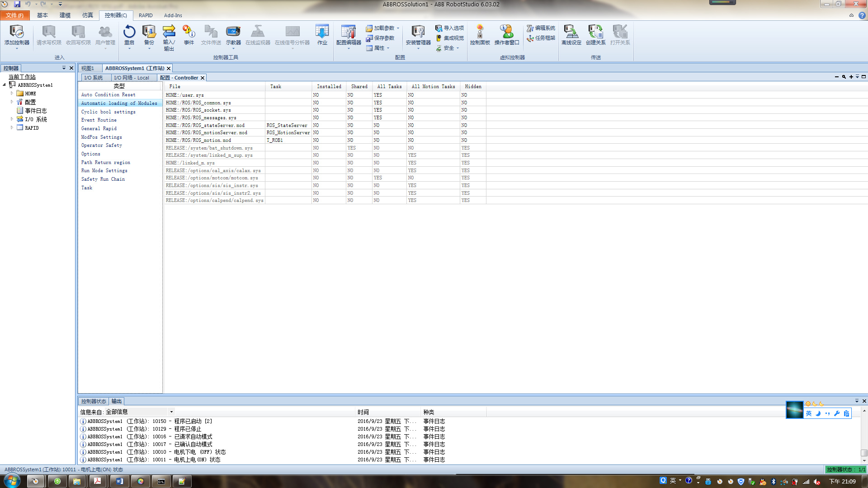
Task: Click the 添加控制器 (Add Controller) icon
Action: 17,35
